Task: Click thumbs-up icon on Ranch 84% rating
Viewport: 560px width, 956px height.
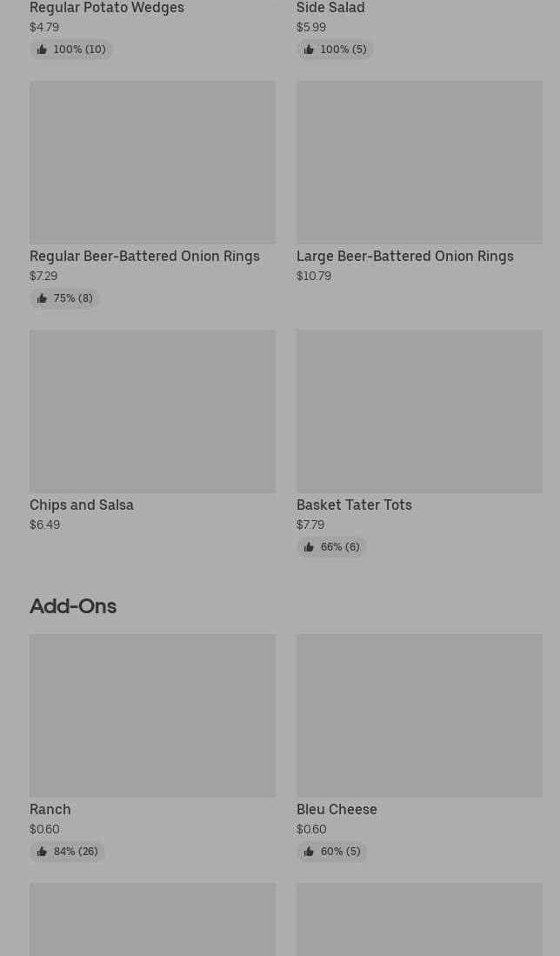Action: tap(42, 852)
